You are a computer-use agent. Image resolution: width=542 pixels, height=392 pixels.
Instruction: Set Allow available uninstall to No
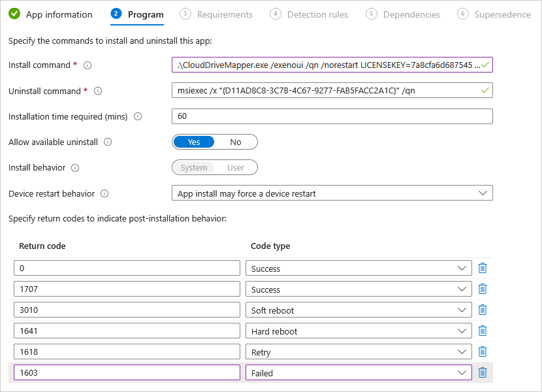point(236,142)
